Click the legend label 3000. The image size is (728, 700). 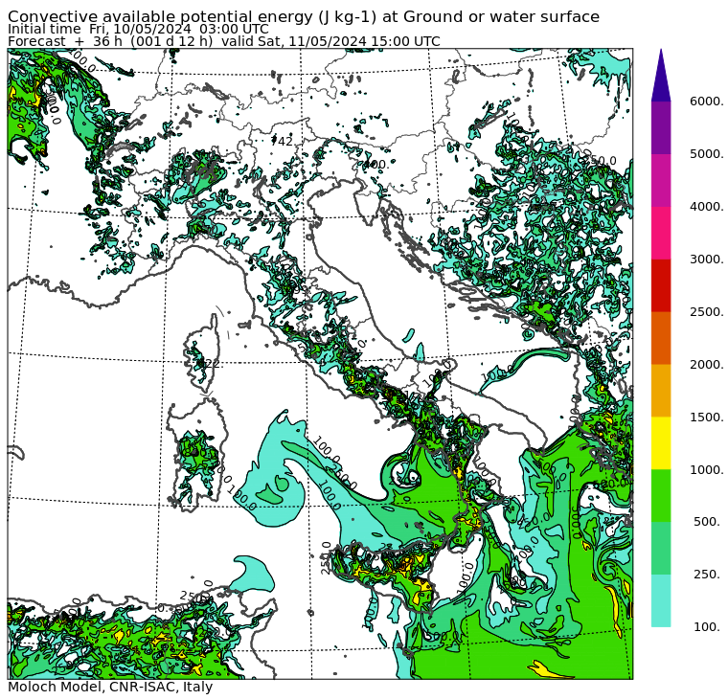706,259
